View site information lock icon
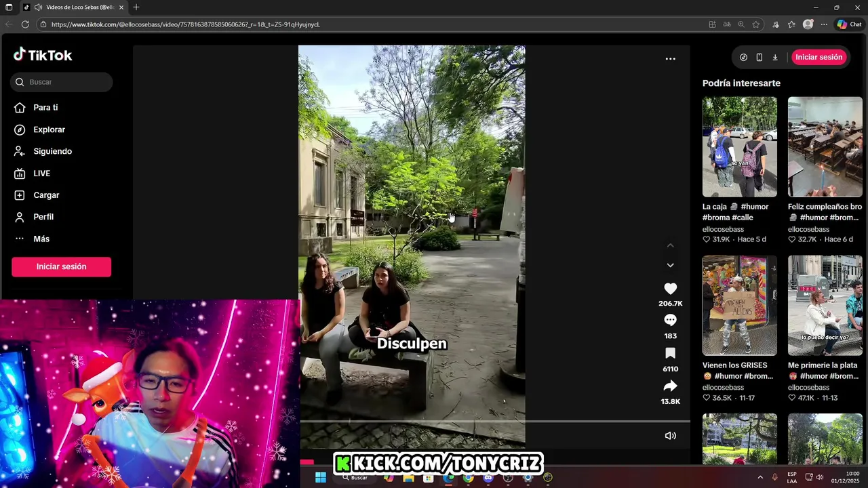 tap(43, 24)
